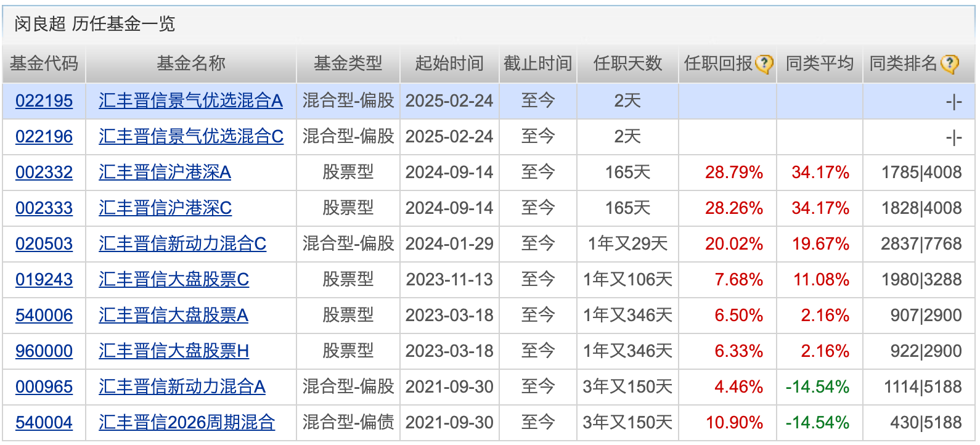Open fund code 020503 link
This screenshot has width=980, height=445.
click(x=44, y=244)
